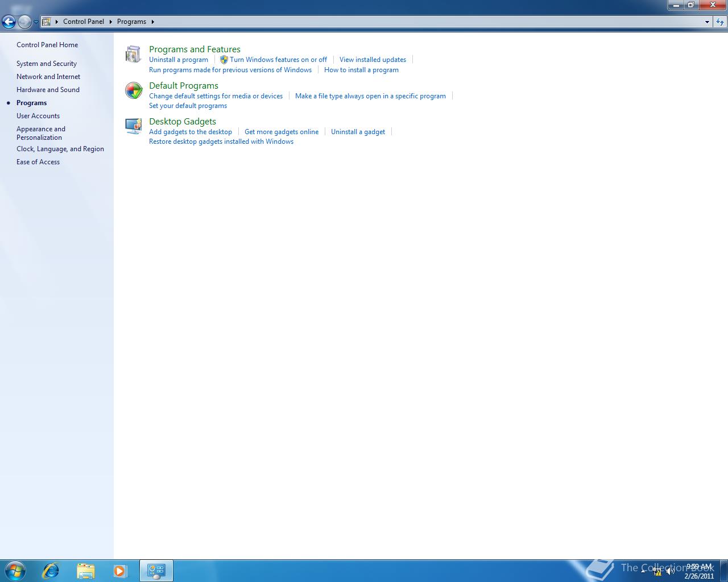Image resolution: width=728 pixels, height=582 pixels.
Task: Expand the breadcrumb arrow after Programs
Action: pos(153,21)
